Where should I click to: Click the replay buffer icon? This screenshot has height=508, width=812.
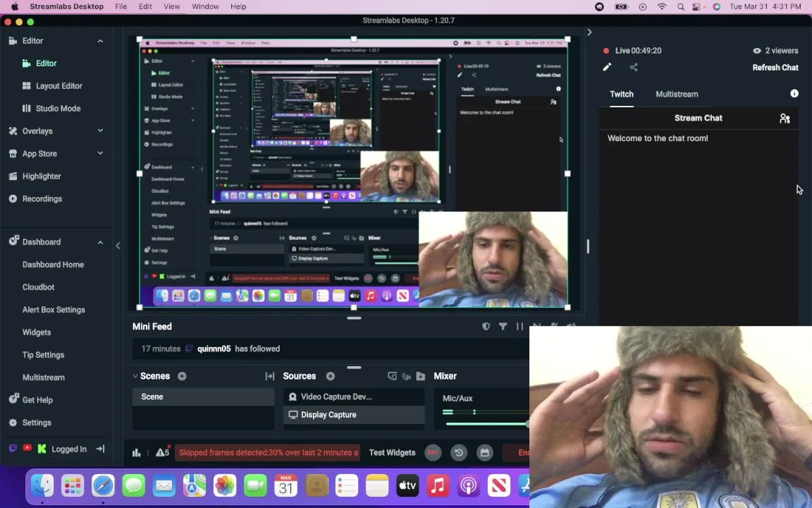[459, 452]
